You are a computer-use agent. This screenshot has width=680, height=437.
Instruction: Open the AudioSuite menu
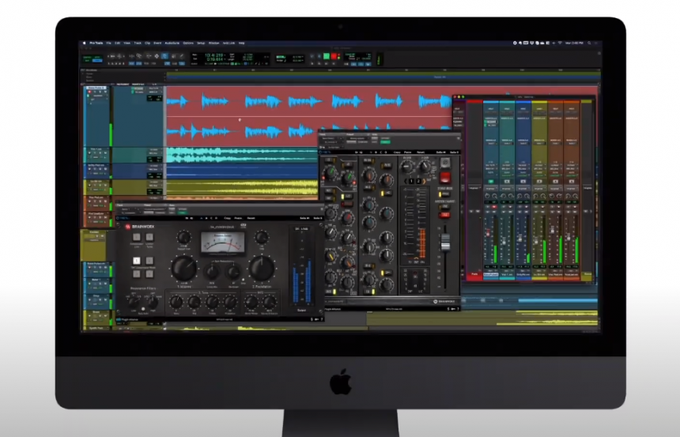pyautogui.click(x=172, y=43)
